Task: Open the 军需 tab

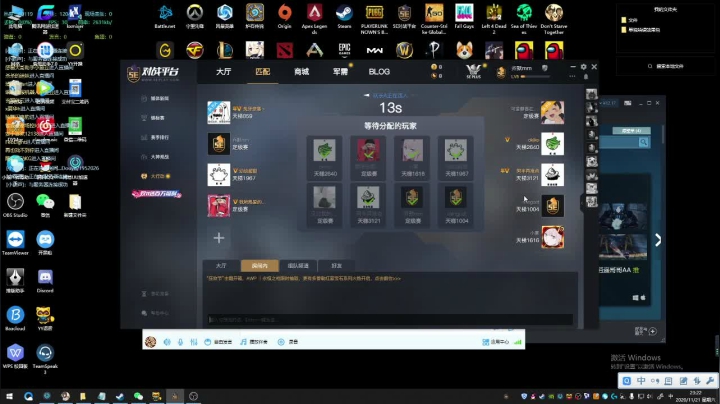Action: click(340, 72)
